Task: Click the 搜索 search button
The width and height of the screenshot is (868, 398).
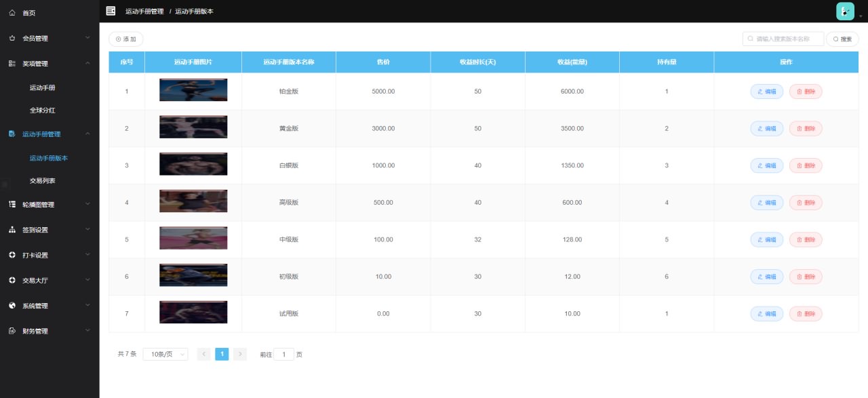Action: click(842, 39)
